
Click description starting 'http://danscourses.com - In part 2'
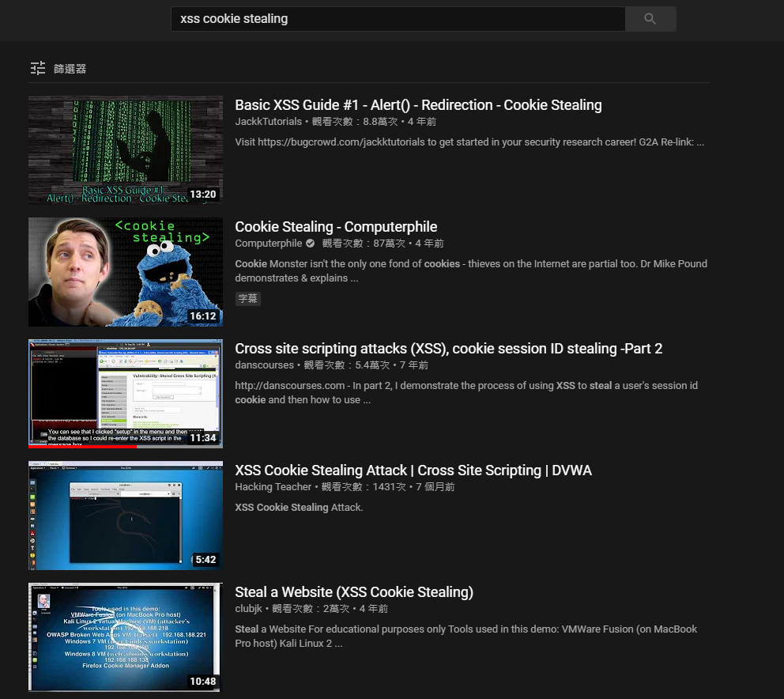pyautogui.click(x=466, y=393)
